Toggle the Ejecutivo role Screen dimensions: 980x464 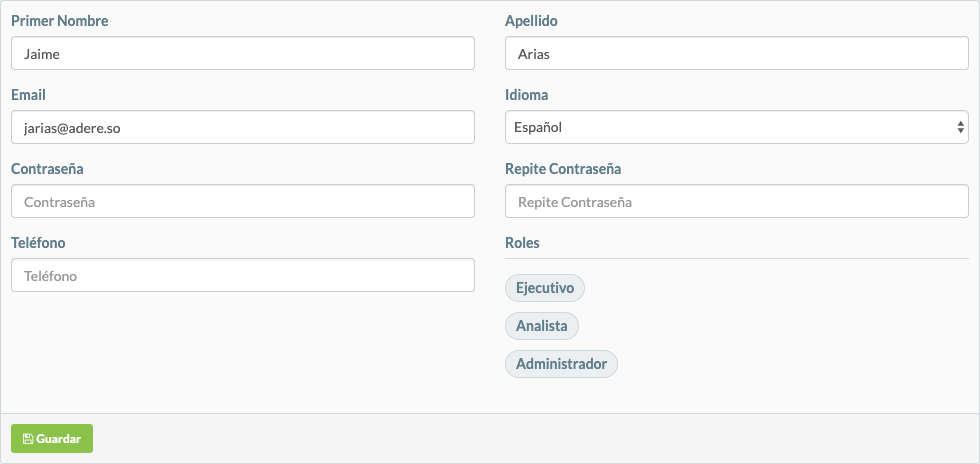coord(544,288)
